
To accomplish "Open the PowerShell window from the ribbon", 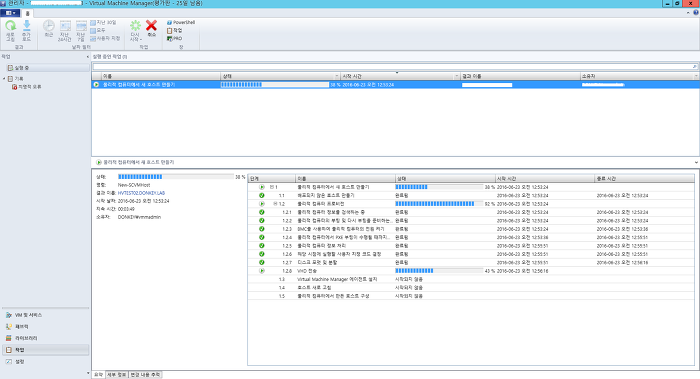I will click(181, 22).
